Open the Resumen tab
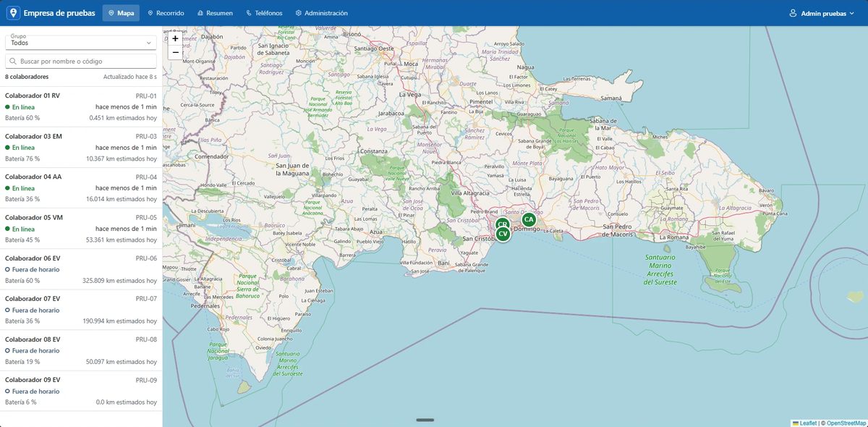The height and width of the screenshot is (427, 868). tap(215, 13)
